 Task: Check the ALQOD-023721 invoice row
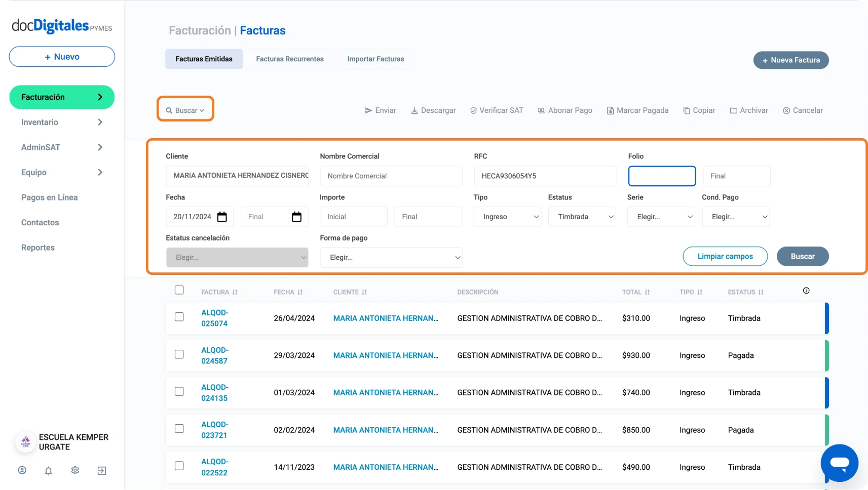(x=179, y=429)
